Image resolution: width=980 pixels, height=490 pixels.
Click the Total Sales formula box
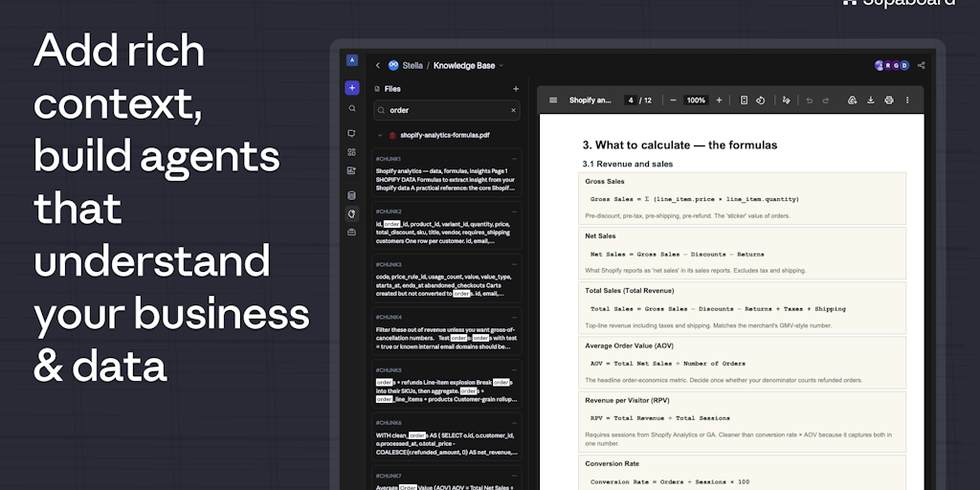click(x=742, y=307)
